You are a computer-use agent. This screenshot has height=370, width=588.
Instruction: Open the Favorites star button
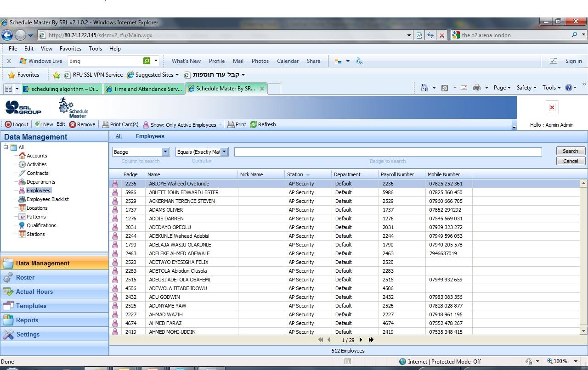point(24,75)
